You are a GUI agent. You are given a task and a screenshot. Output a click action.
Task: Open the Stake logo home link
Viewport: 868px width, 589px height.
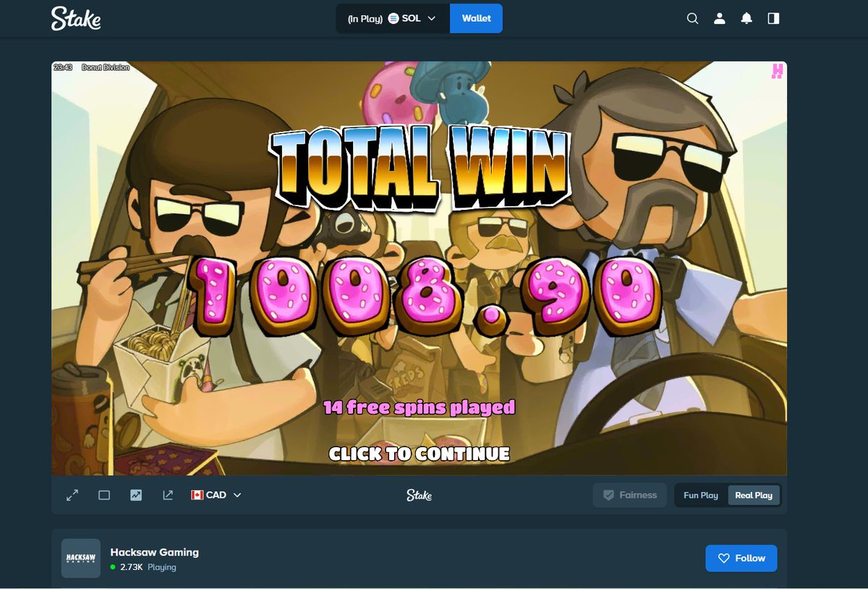[75, 19]
